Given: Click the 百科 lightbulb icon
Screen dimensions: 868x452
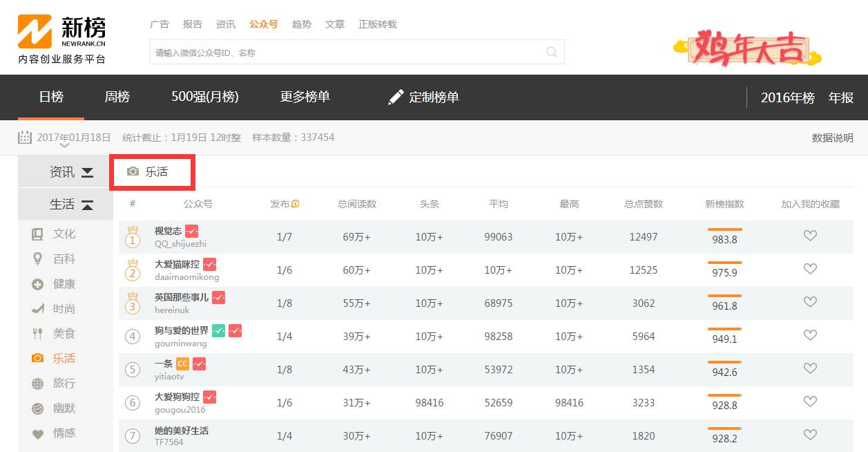Looking at the screenshot, I should point(37,259).
